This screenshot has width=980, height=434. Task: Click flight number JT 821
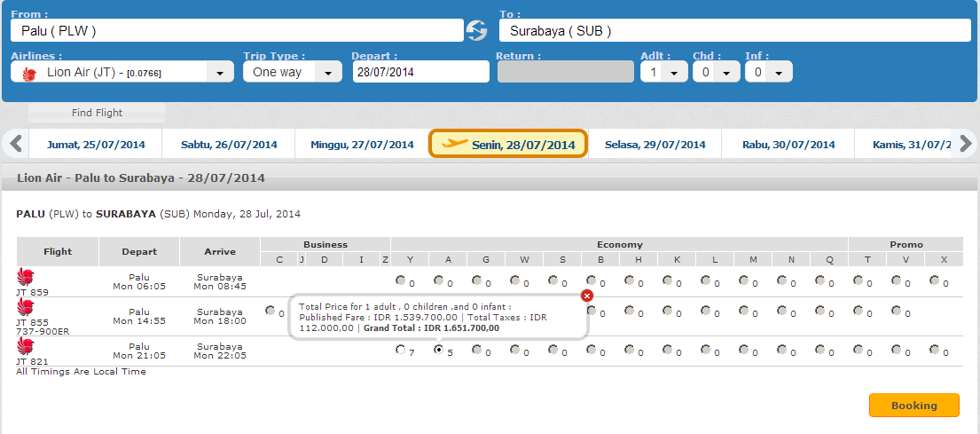pyautogui.click(x=32, y=361)
